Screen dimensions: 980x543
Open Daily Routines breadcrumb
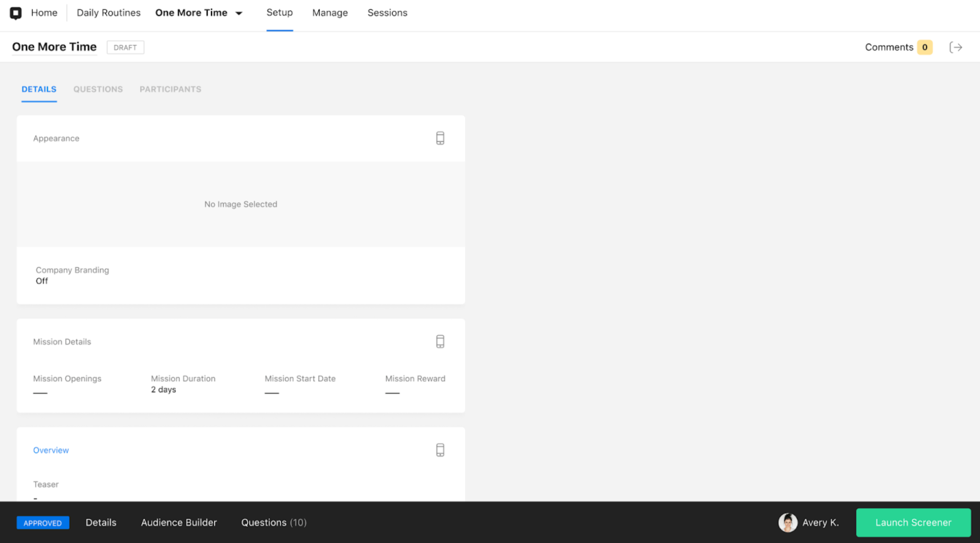point(108,13)
